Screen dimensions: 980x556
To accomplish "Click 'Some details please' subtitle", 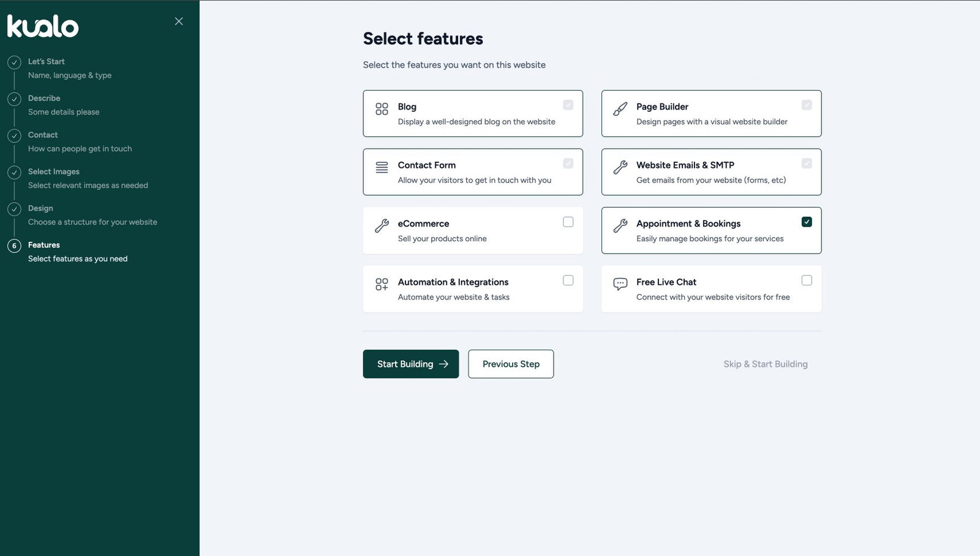I will [x=64, y=112].
